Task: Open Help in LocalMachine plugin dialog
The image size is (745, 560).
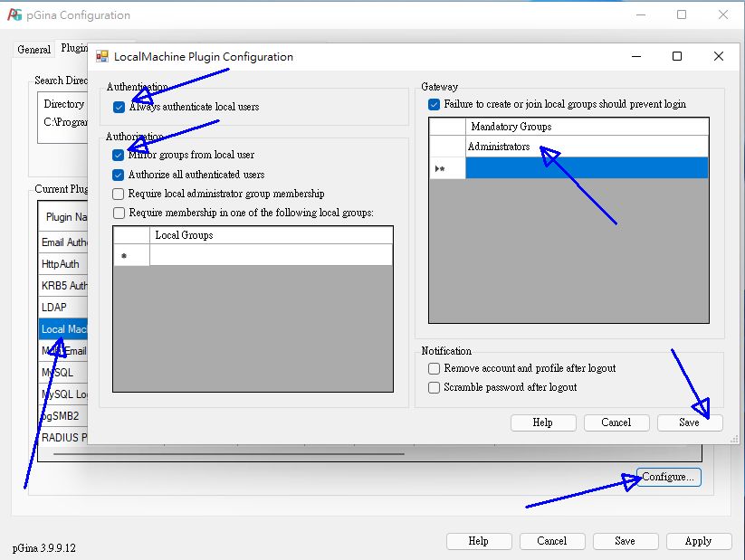Action: click(x=543, y=422)
